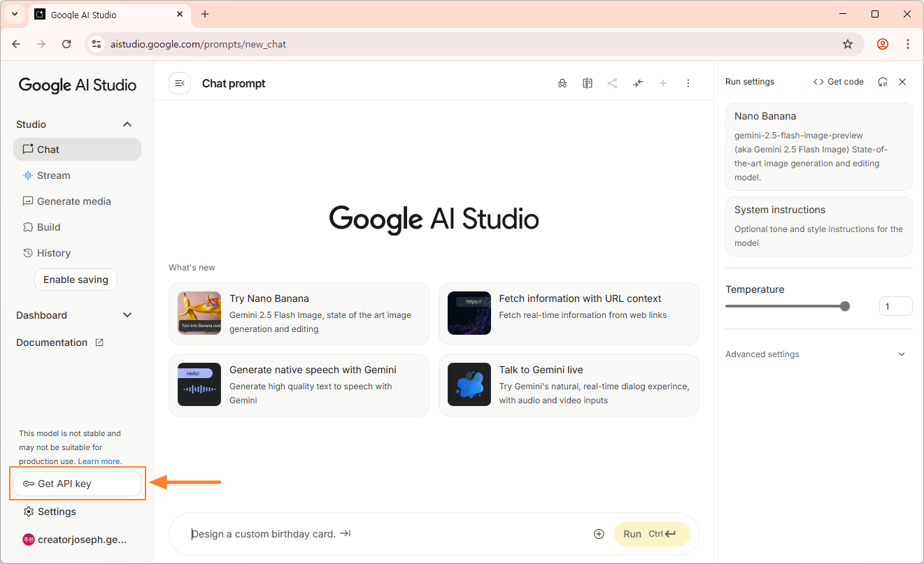Open Build in the sidebar

pos(77,227)
